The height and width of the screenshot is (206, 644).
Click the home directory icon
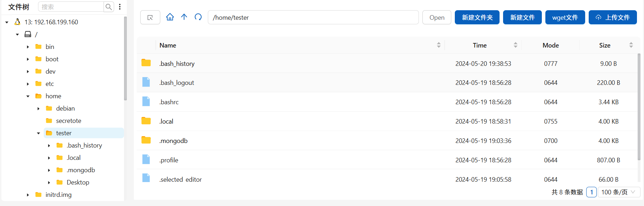click(170, 17)
